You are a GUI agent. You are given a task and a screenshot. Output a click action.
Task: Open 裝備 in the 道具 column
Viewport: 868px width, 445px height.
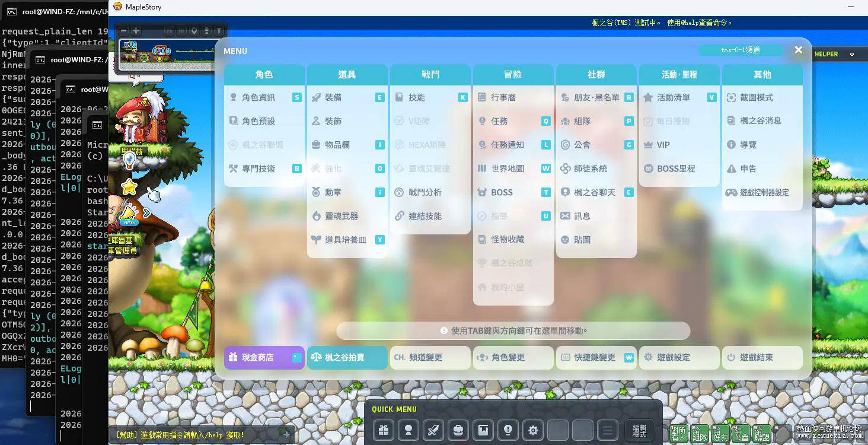tap(347, 97)
